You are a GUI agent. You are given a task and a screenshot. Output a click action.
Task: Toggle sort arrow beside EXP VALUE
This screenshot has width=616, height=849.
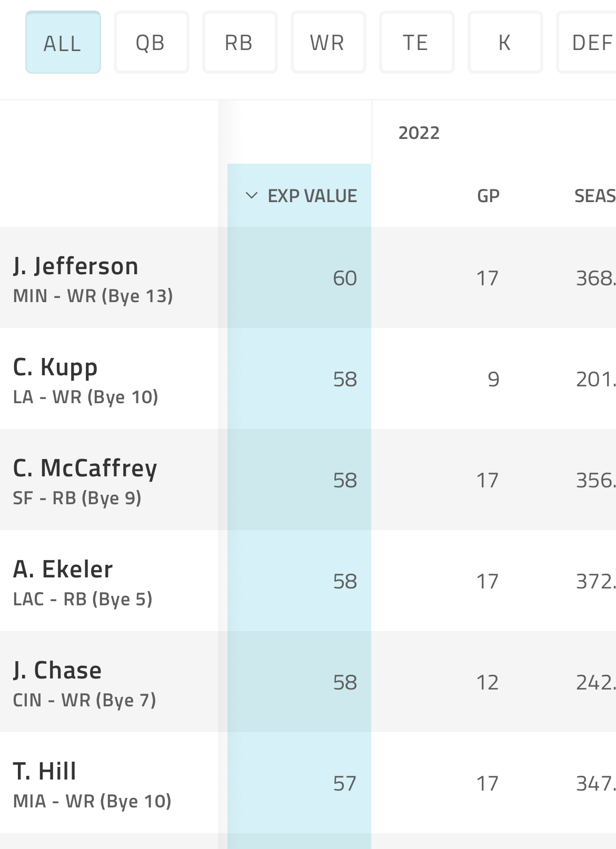click(x=252, y=196)
